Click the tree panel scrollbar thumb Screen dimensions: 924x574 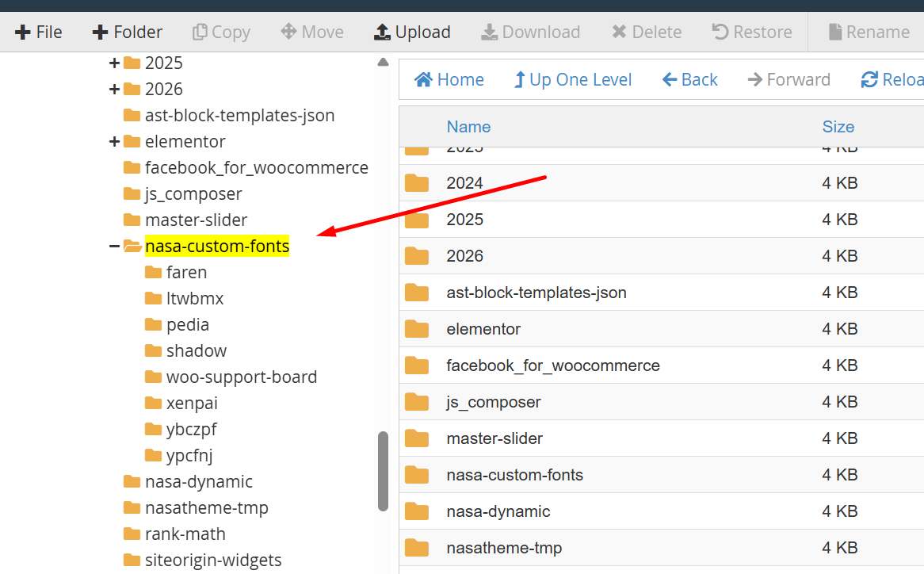tap(383, 471)
